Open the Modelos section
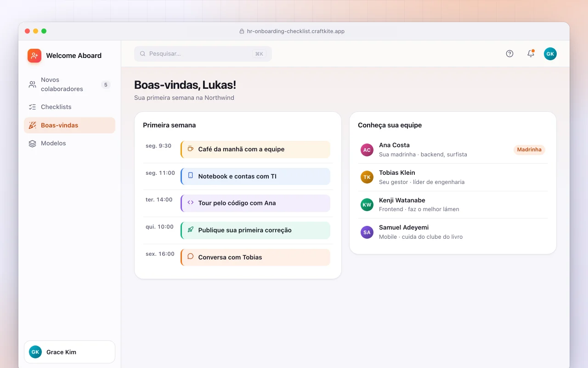The height and width of the screenshot is (368, 588). click(x=69, y=144)
